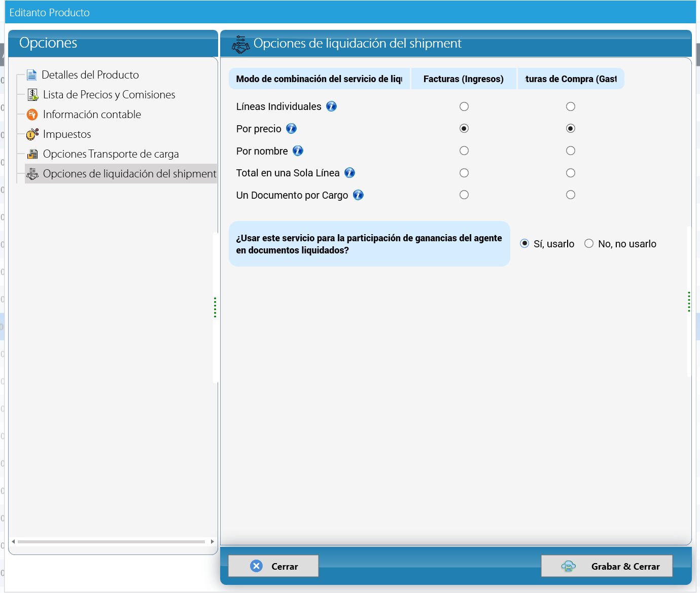
Task: Select Por precio for Facturas (Ingresos)
Action: pos(464,128)
